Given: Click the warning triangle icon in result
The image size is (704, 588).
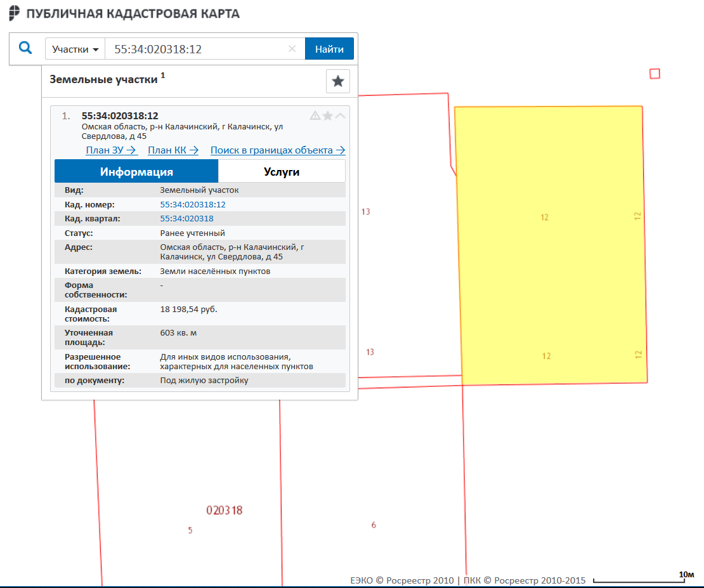Looking at the screenshot, I should click(x=315, y=116).
